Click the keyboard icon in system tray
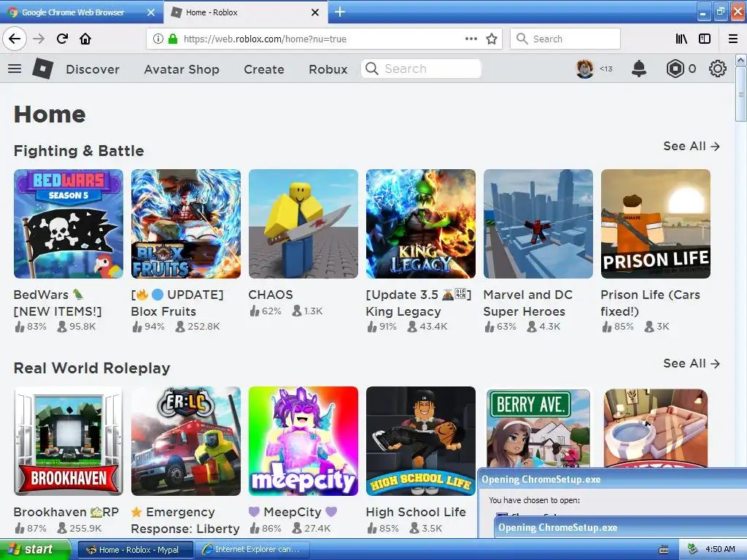The width and height of the screenshot is (747, 560). coord(663,550)
